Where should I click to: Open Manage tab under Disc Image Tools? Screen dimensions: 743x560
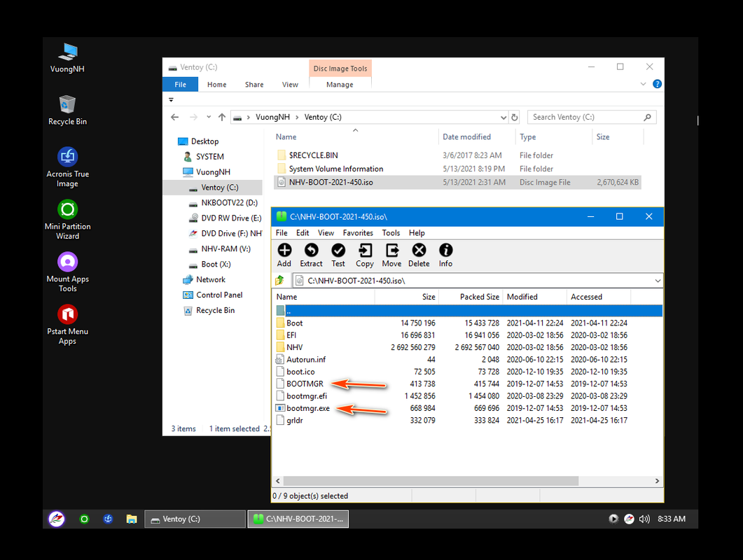pyautogui.click(x=340, y=84)
